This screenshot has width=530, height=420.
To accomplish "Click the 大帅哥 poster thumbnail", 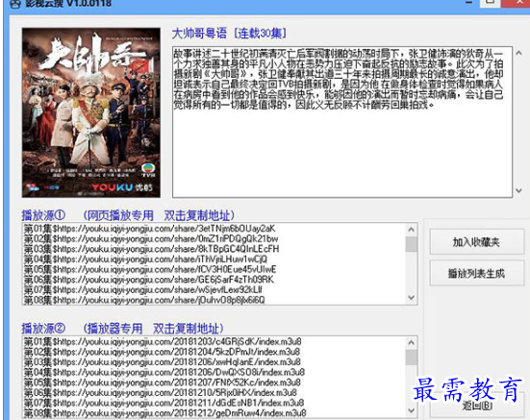I will click(91, 112).
